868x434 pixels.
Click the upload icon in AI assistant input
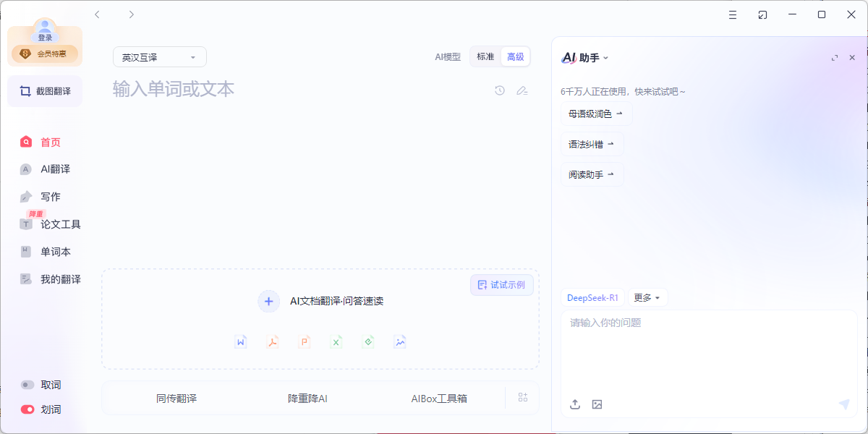point(575,404)
